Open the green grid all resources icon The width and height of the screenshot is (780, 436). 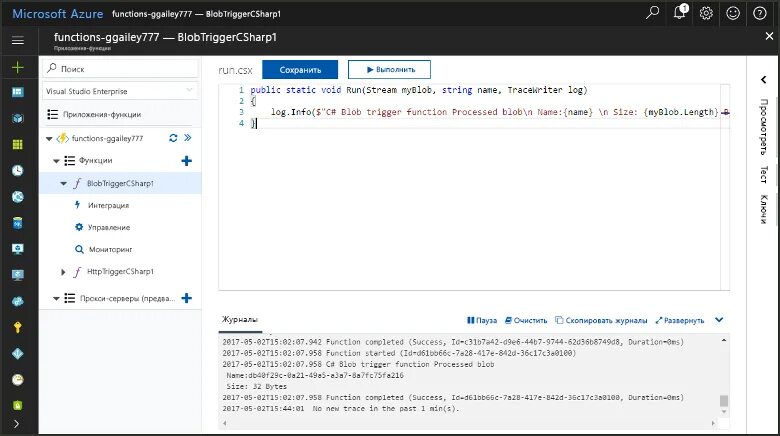click(x=18, y=144)
